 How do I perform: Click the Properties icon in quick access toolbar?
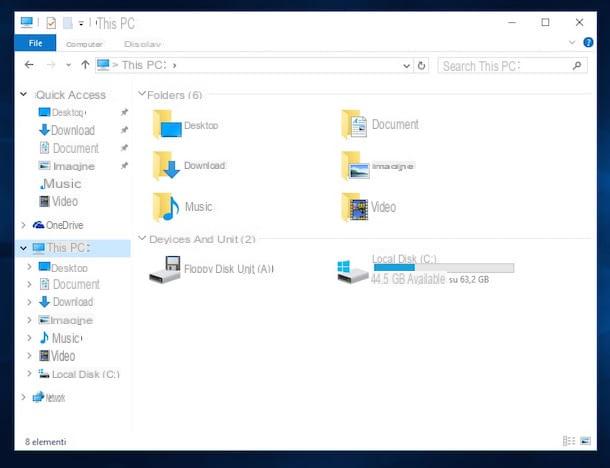tap(51, 23)
